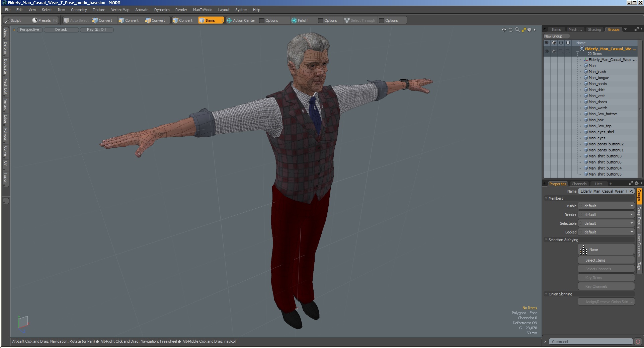Collapse the Members section
This screenshot has height=348, width=644.
(546, 198)
